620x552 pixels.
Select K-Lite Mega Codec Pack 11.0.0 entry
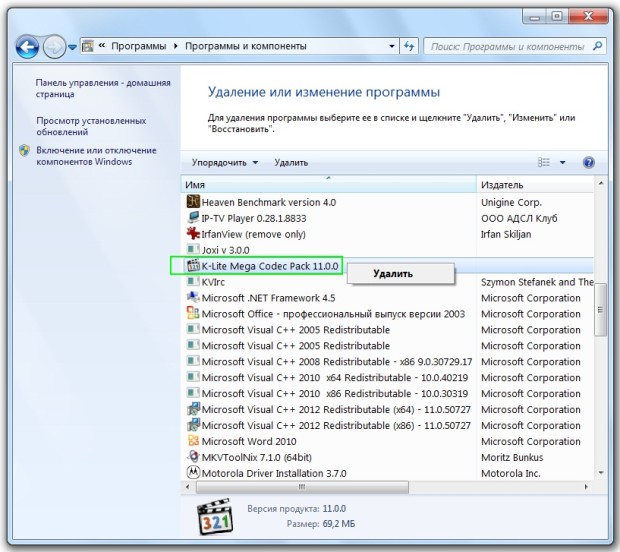point(270,266)
